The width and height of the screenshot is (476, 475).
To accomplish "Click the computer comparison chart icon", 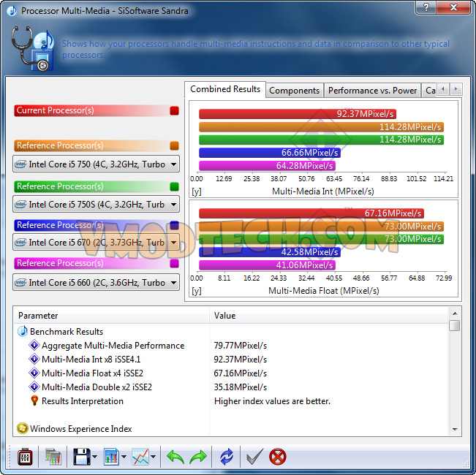I will pos(53,457).
